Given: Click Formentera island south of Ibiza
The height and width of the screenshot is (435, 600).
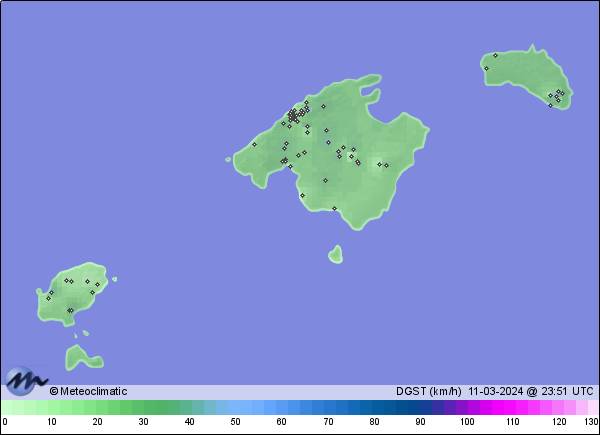Looking at the screenshot, I should coord(84,358).
